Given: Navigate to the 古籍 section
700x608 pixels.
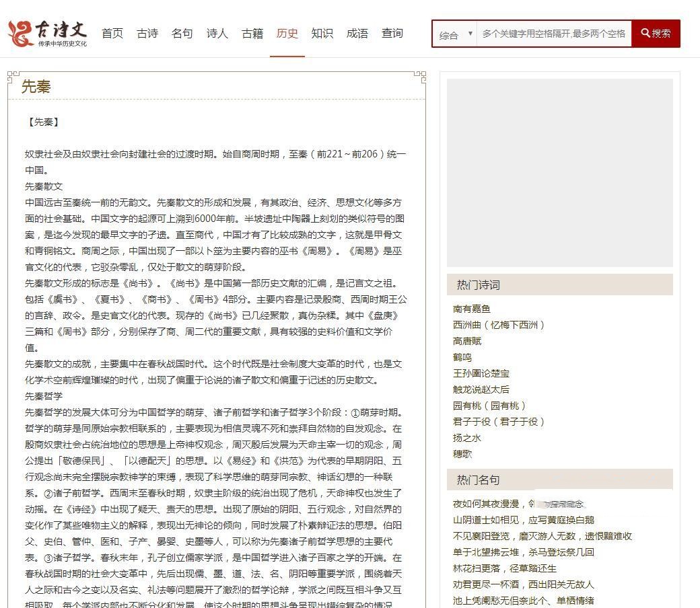Looking at the screenshot, I should coord(252,33).
